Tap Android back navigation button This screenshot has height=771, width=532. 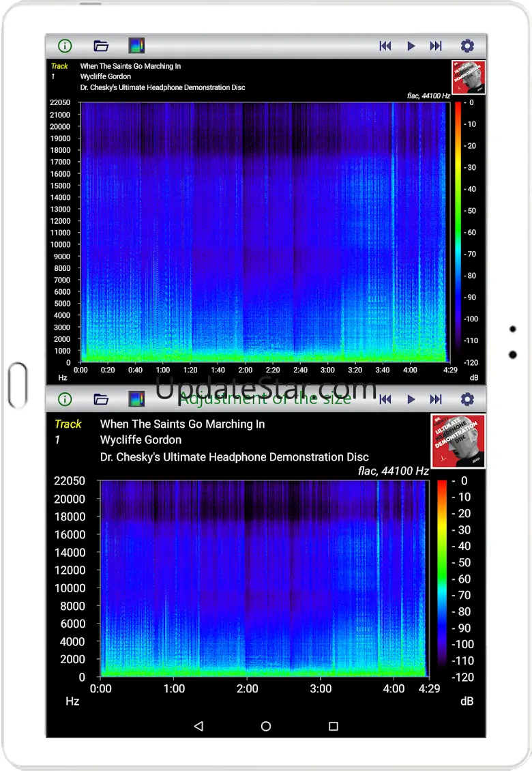pos(198,726)
